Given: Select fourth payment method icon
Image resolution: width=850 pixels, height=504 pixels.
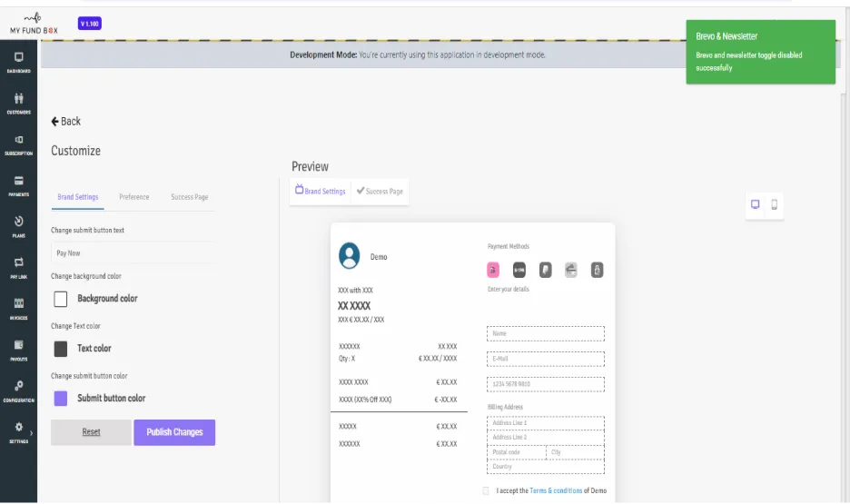Looking at the screenshot, I should pos(571,270).
